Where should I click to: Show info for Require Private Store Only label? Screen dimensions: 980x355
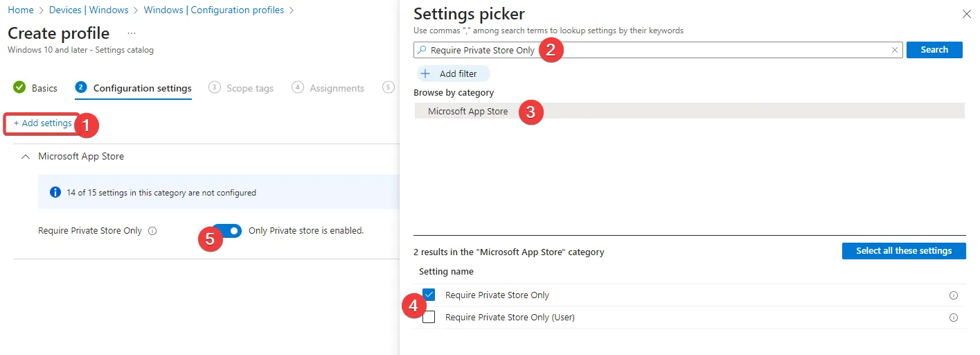point(152,231)
